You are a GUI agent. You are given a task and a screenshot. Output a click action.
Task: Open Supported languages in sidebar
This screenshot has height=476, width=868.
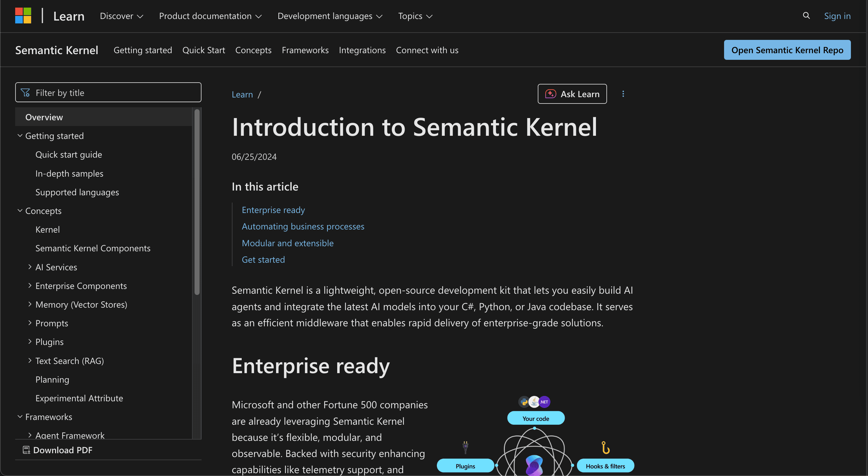[77, 192]
